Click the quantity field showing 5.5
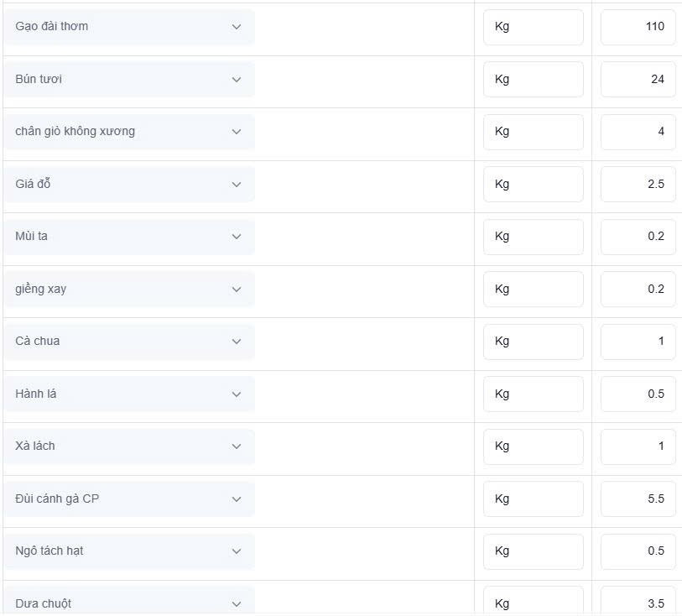 tap(638, 499)
